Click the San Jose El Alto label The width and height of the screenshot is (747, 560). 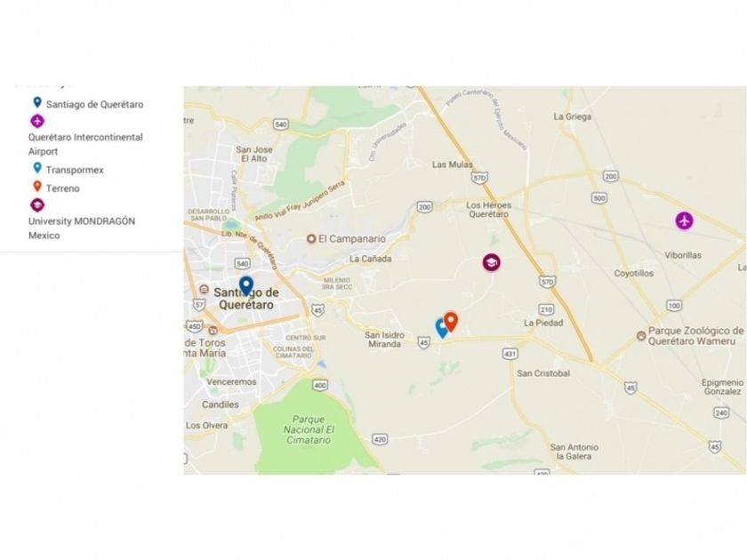coord(254,154)
